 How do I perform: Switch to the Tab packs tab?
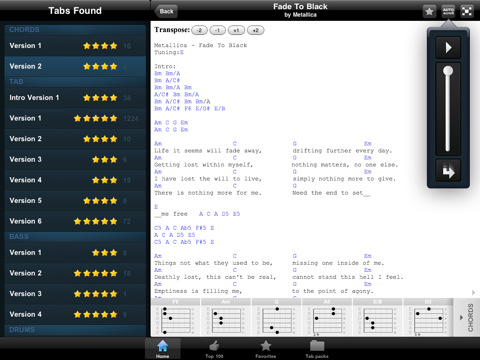[x=317, y=349]
